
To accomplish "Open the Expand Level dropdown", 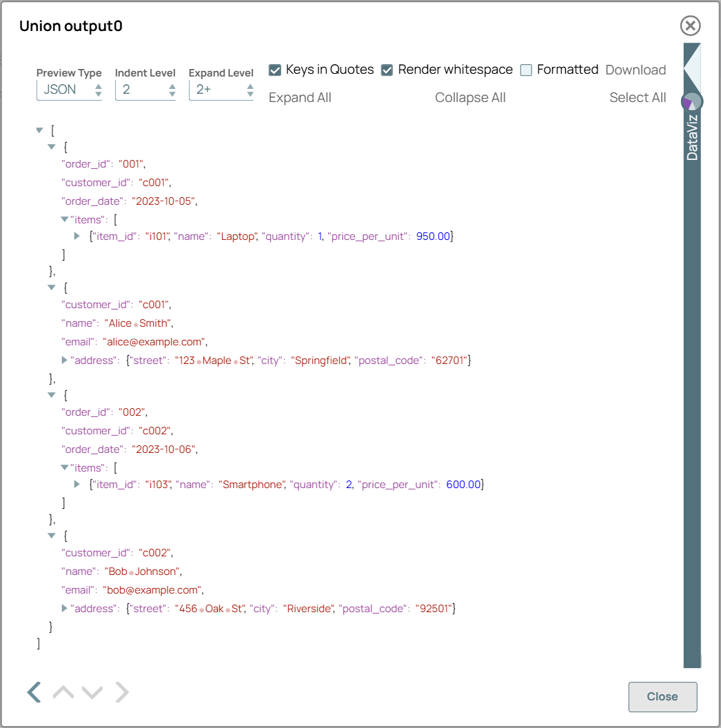I will click(x=221, y=90).
